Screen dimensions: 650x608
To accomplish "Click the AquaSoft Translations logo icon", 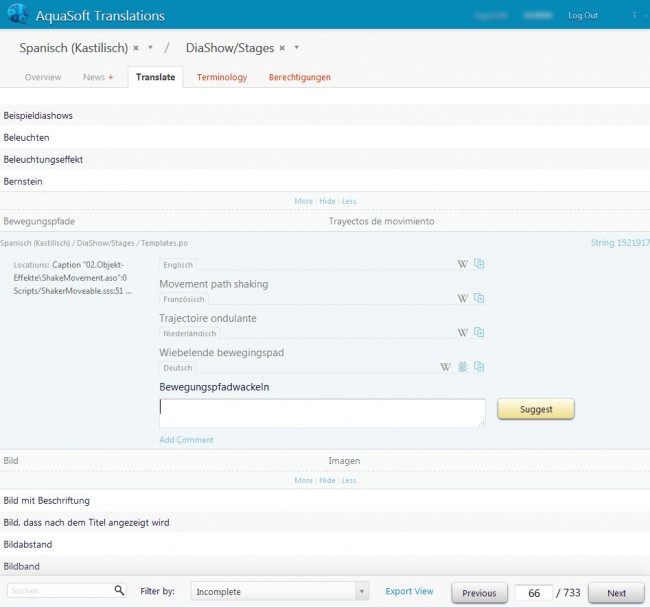I will [x=16, y=15].
